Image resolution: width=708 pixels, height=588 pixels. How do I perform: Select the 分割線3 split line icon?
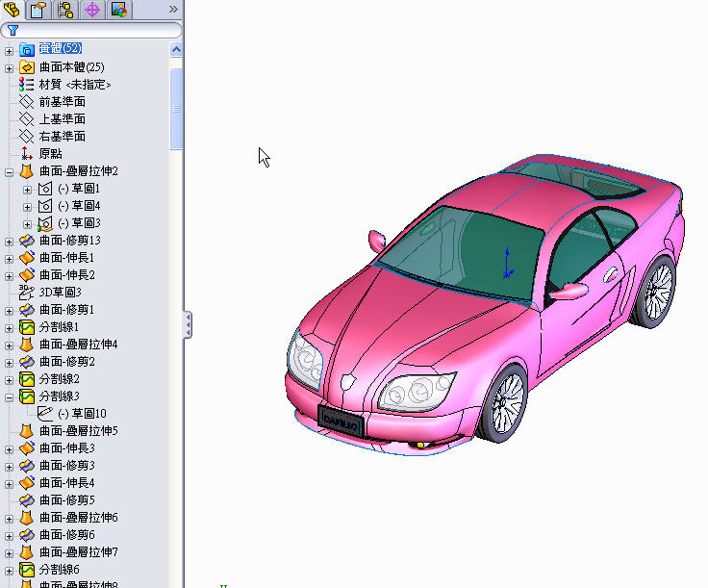pyautogui.click(x=26, y=396)
